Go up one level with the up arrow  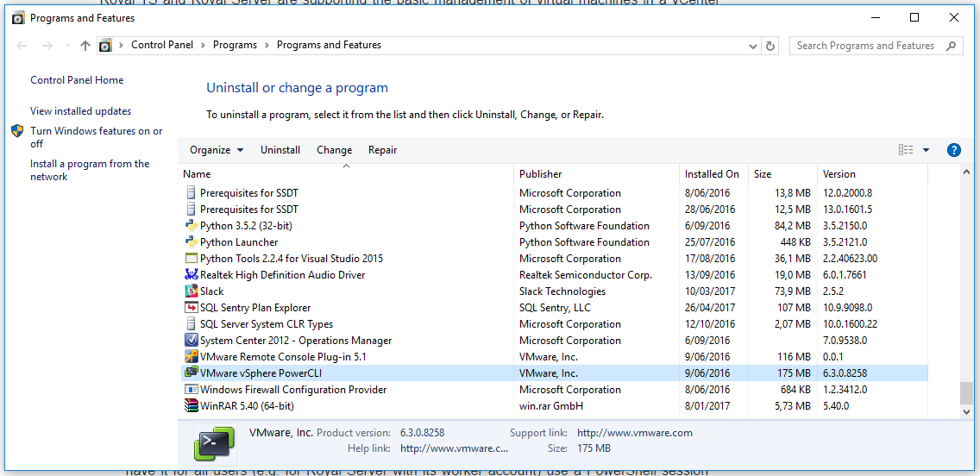(85, 46)
